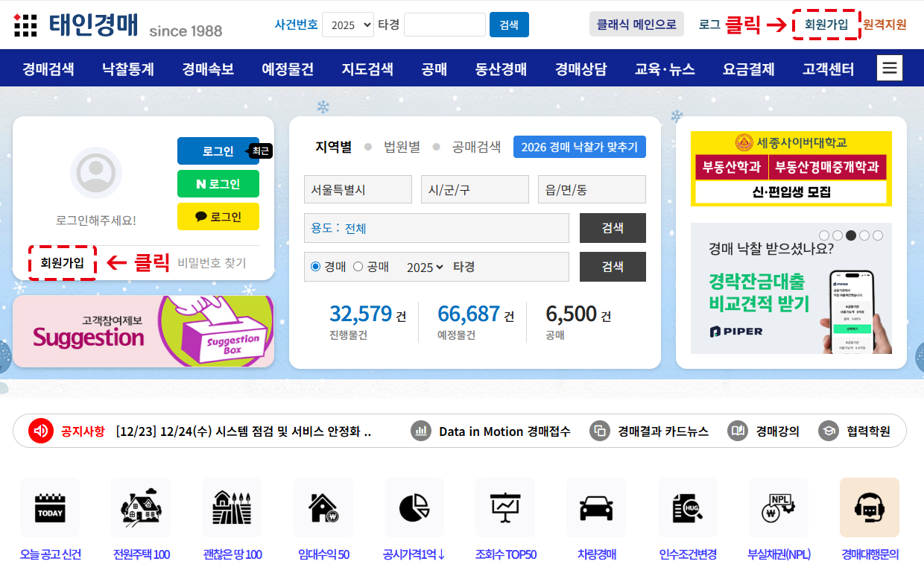Open the 사건번호 year dropdown at top
Screen dimensions: 924x579
(x=347, y=25)
